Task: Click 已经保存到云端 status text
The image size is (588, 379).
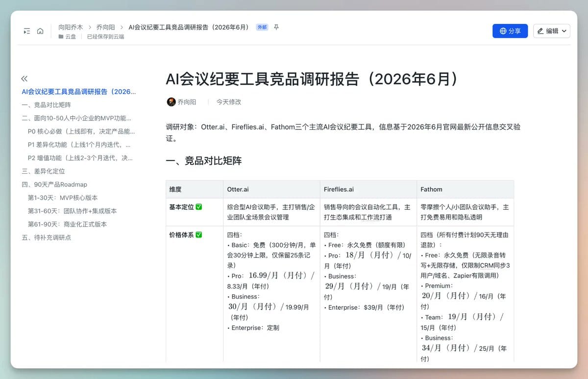Action: tap(105, 37)
